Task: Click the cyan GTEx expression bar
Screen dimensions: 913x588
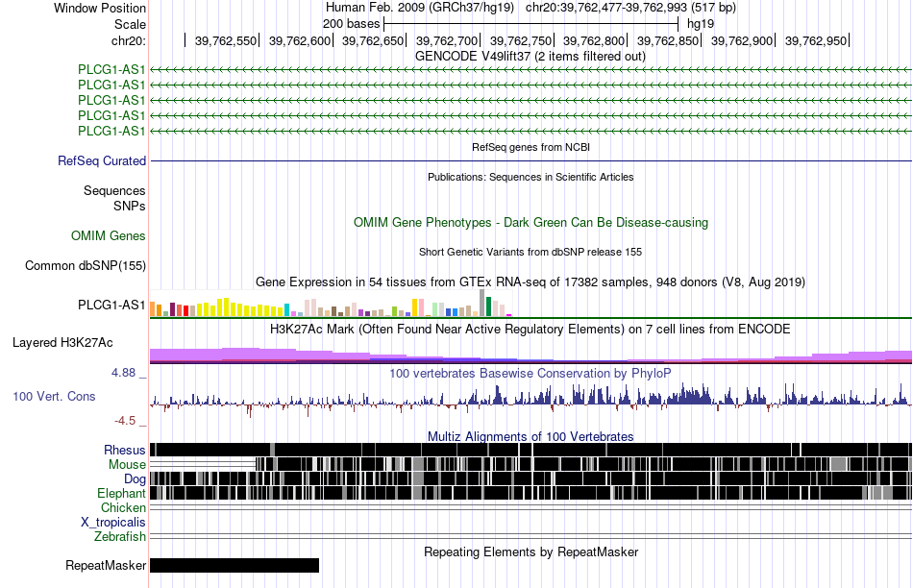Action: click(x=286, y=309)
